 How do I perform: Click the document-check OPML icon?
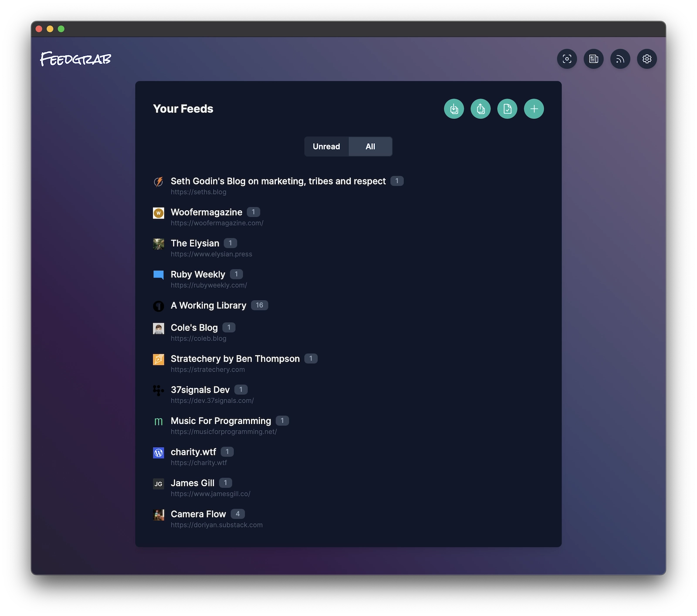coord(507,109)
